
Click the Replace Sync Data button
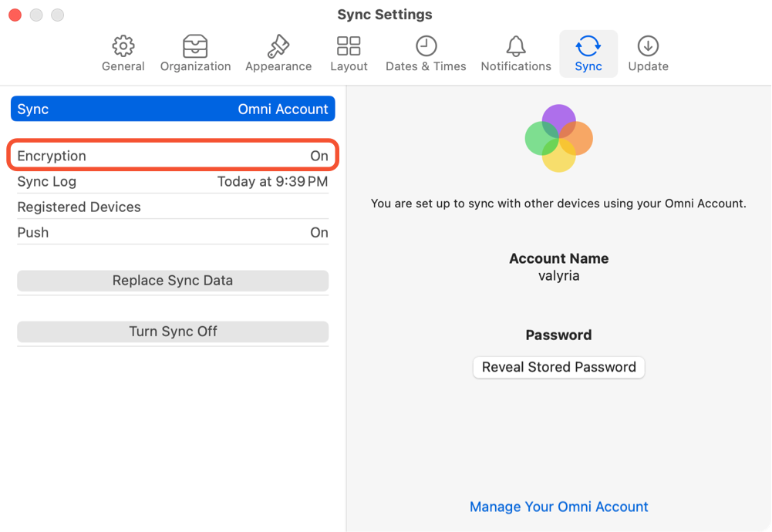click(x=173, y=281)
